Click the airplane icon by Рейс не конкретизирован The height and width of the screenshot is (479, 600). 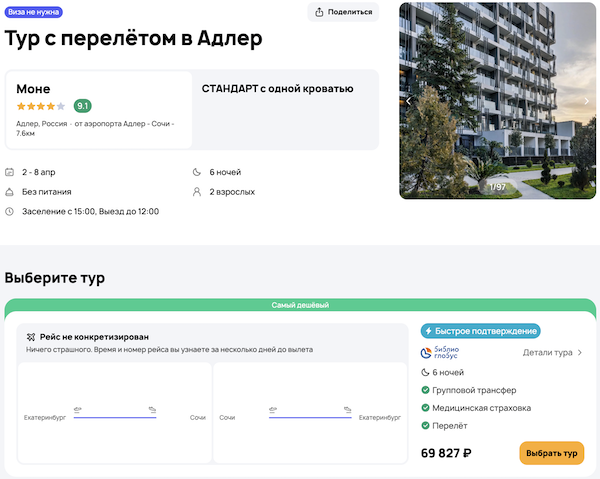[x=32, y=337]
